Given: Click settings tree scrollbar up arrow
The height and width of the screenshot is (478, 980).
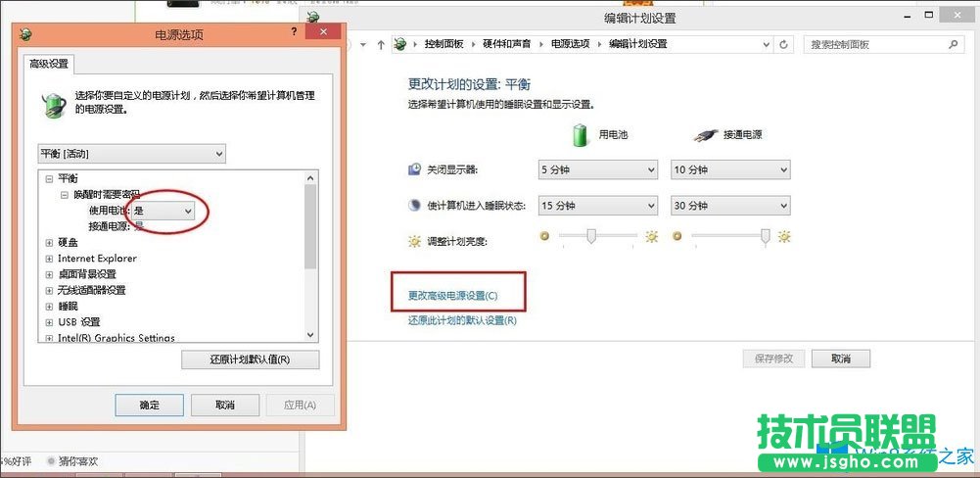Looking at the screenshot, I should pyautogui.click(x=310, y=177).
